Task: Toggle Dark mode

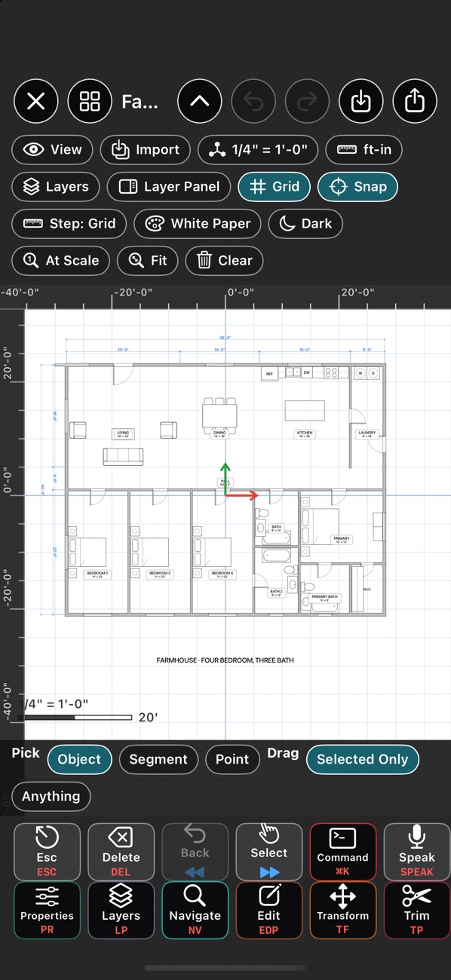Action: (305, 223)
